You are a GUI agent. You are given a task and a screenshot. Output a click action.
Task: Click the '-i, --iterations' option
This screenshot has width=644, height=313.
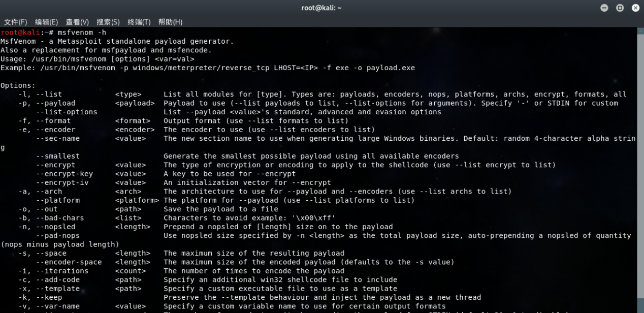[53, 271]
